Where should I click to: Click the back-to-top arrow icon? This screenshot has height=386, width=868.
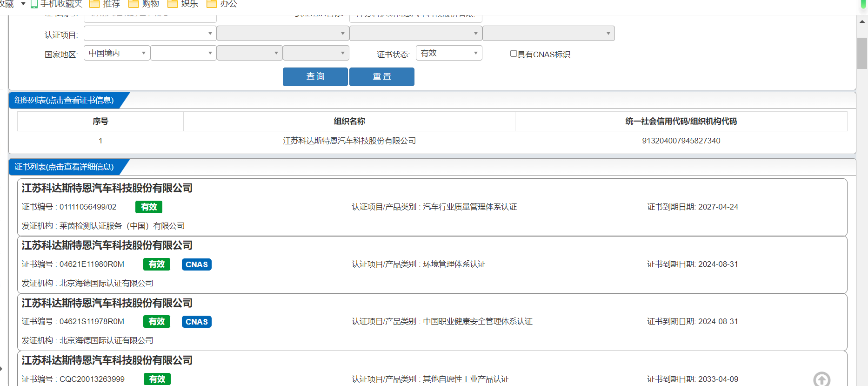tap(821, 379)
